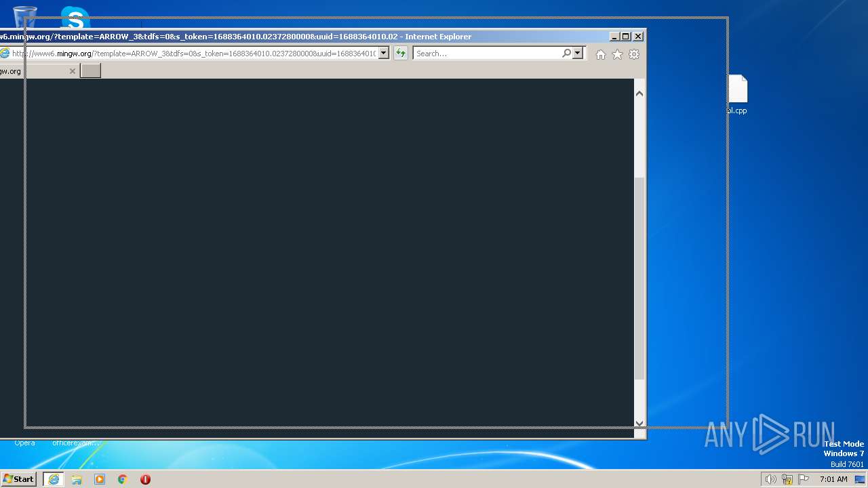This screenshot has height=488, width=868.
Task: Click Internet Explorer taskbar icon
Action: point(53,479)
